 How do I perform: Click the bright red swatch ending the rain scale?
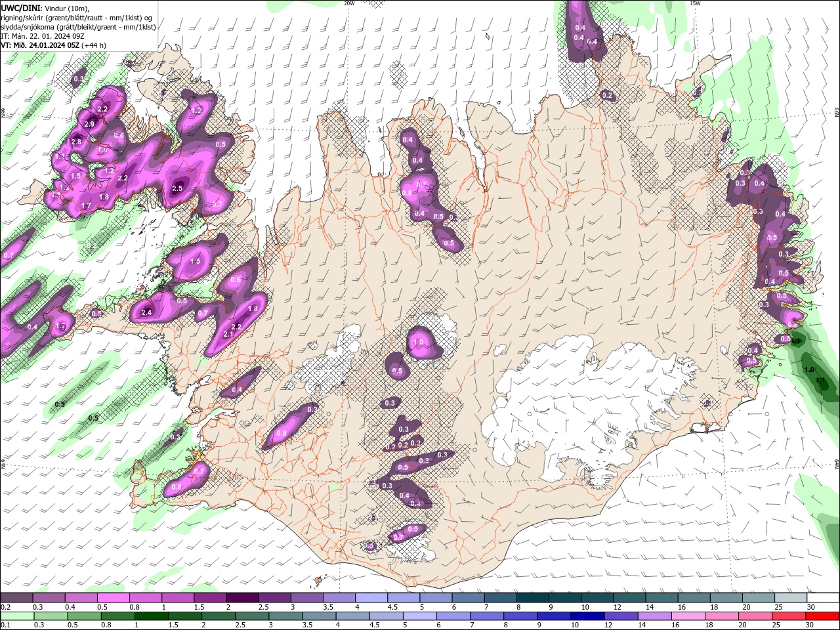coord(823,616)
